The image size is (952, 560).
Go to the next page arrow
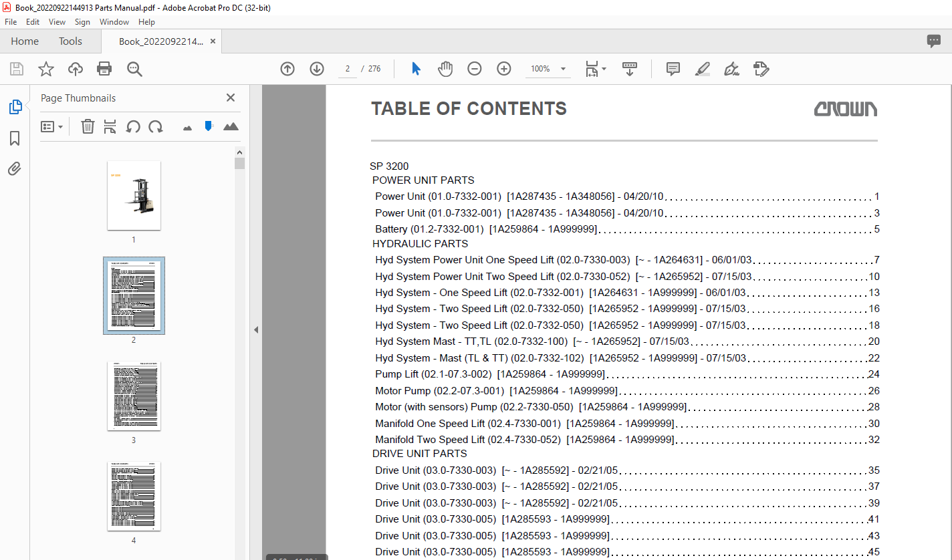click(317, 69)
